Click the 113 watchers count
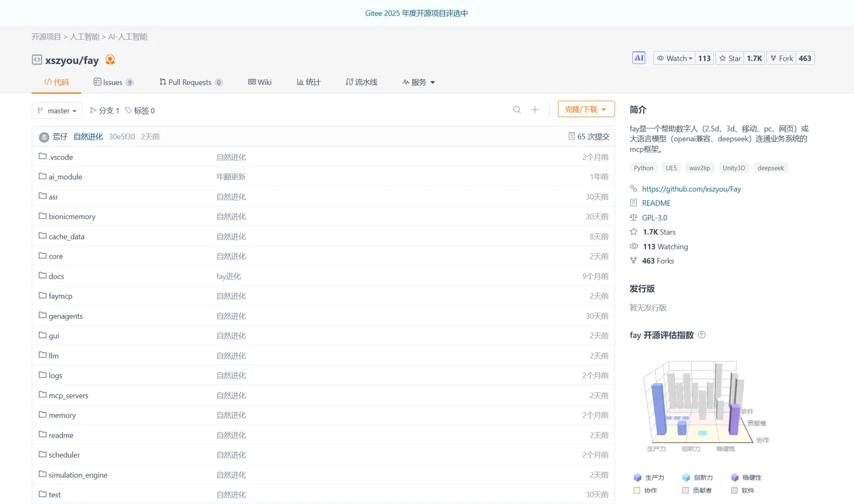The image size is (854, 504). click(705, 58)
